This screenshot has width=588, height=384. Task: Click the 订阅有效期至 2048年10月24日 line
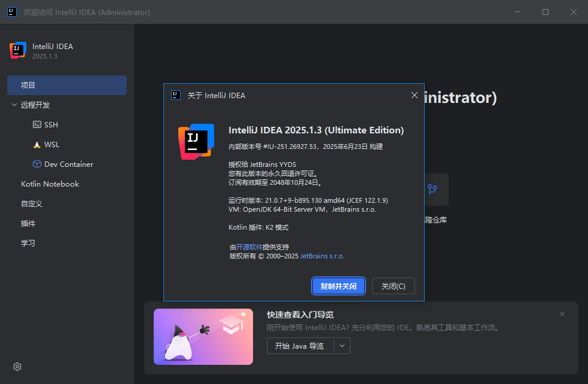tap(276, 182)
